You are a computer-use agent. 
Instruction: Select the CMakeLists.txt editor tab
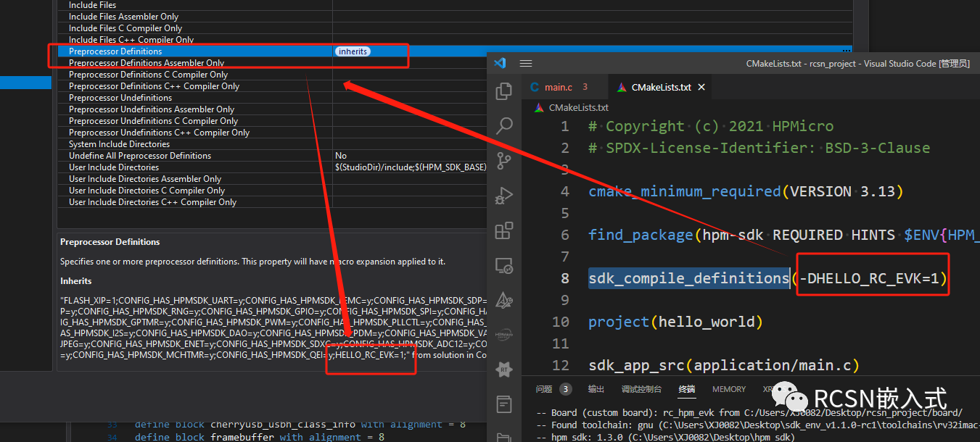click(x=660, y=87)
